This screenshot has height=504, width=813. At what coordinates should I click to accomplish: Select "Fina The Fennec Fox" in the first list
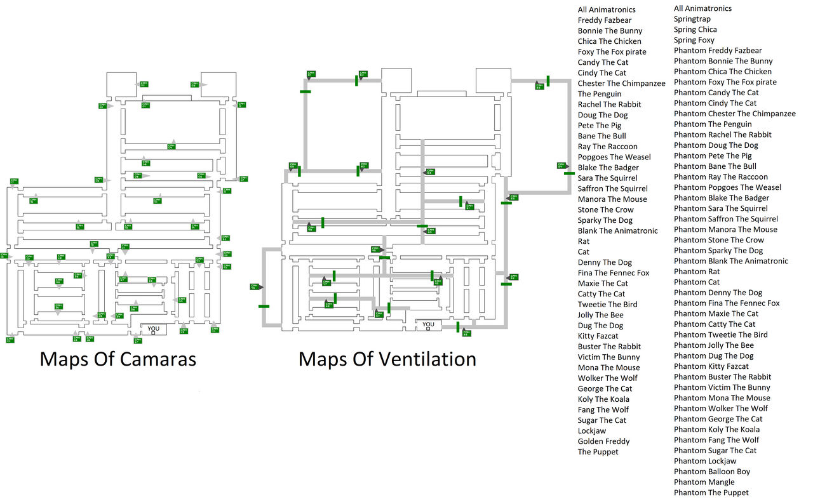[x=614, y=273]
